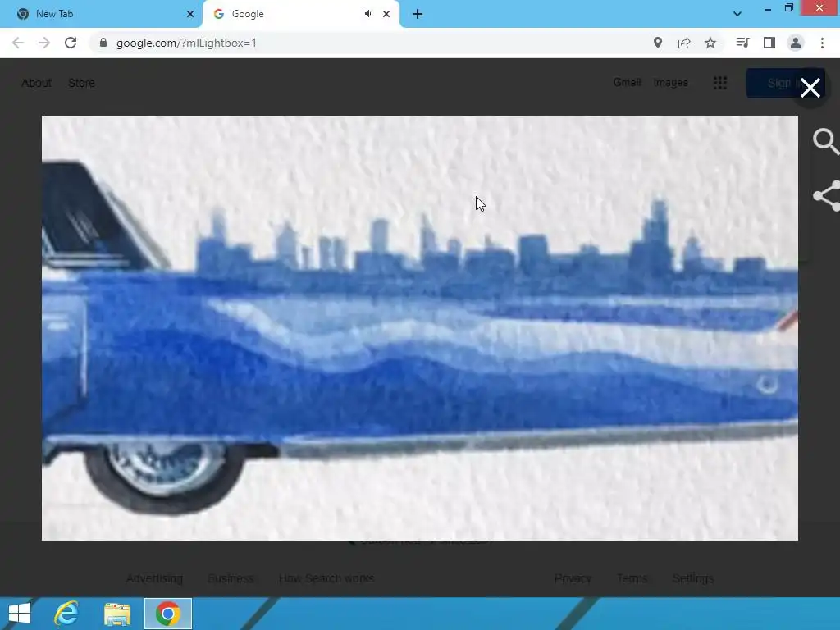Viewport: 840px width, 630px height.
Task: Click the Sign in button
Action: coord(785,83)
